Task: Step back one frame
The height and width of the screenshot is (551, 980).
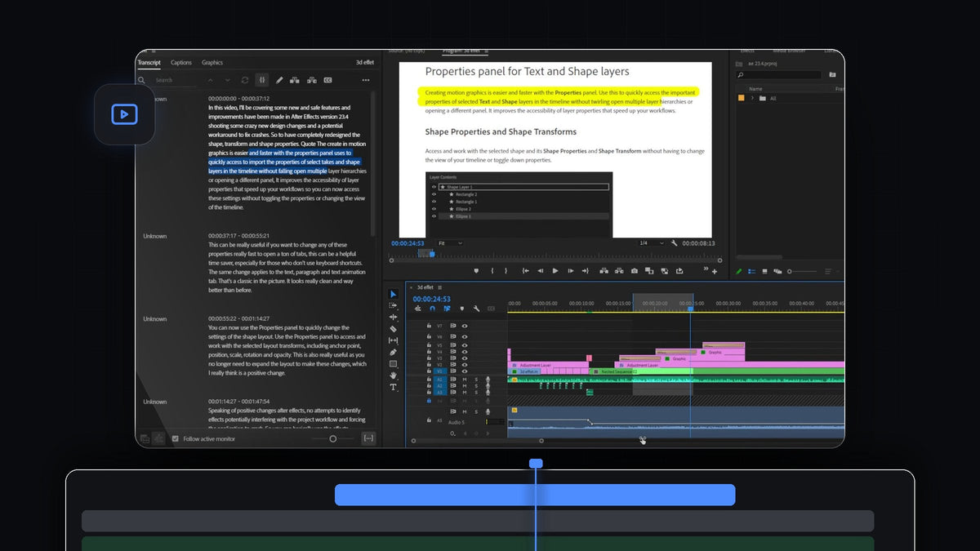Action: [541, 271]
